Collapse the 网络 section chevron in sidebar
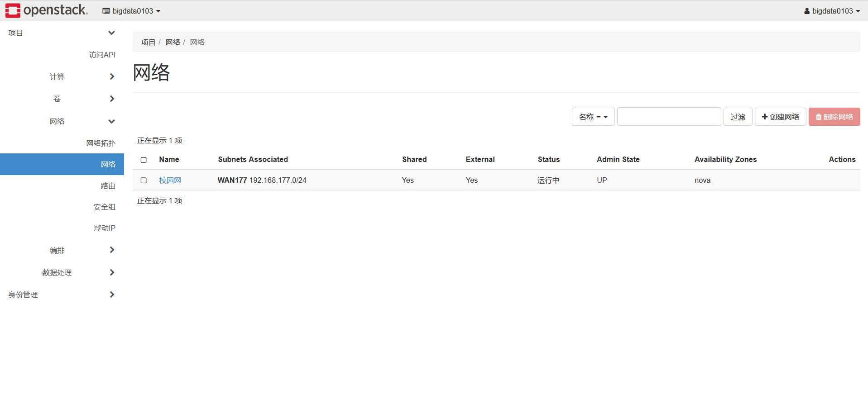The width and height of the screenshot is (868, 418). pyautogui.click(x=111, y=121)
